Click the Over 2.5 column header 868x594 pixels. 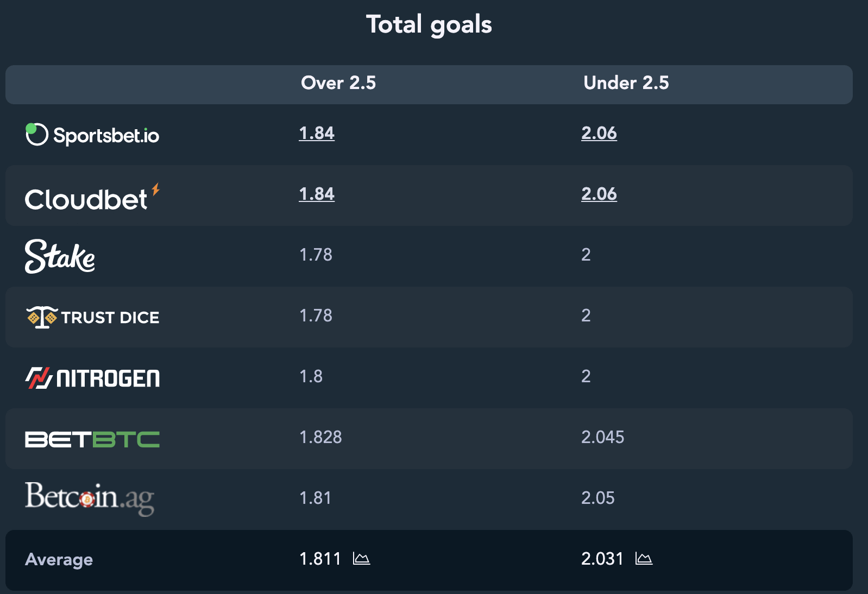(x=338, y=83)
